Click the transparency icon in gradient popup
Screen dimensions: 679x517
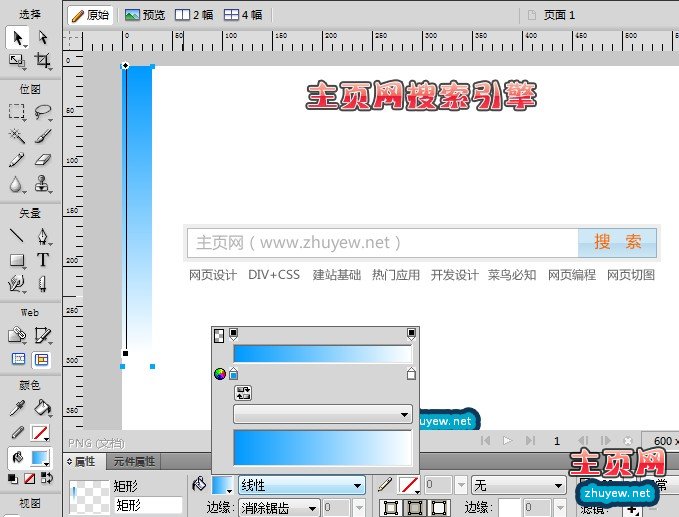pyautogui.click(x=219, y=336)
